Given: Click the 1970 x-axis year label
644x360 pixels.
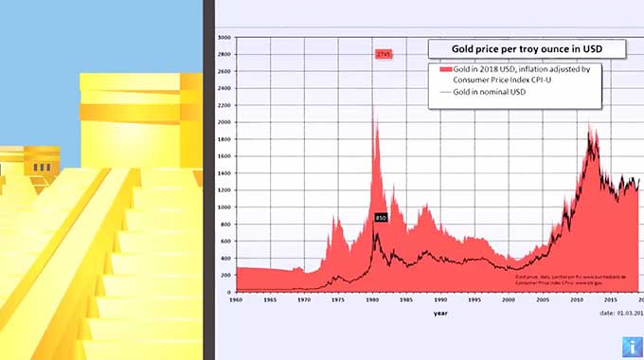Looking at the screenshot, I should (x=304, y=300).
